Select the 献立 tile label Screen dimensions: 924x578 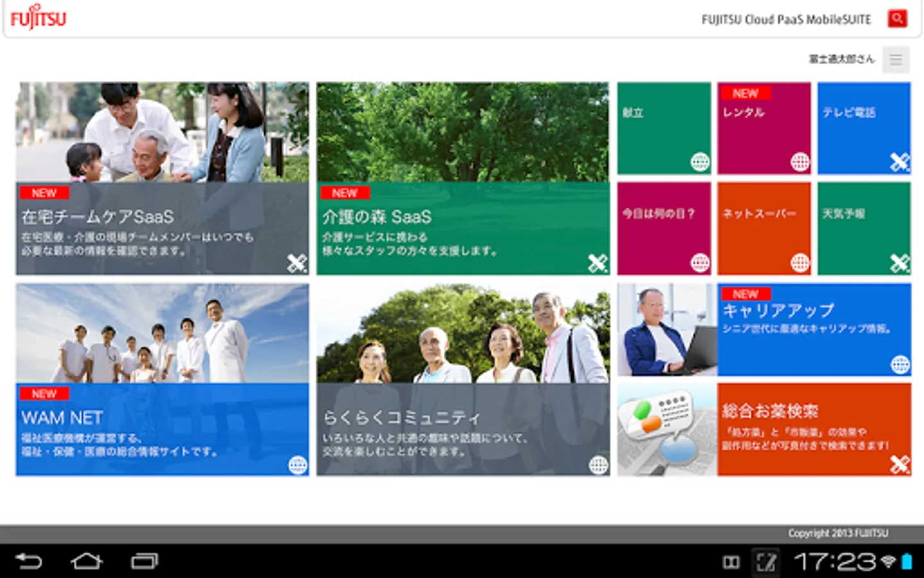tap(633, 113)
